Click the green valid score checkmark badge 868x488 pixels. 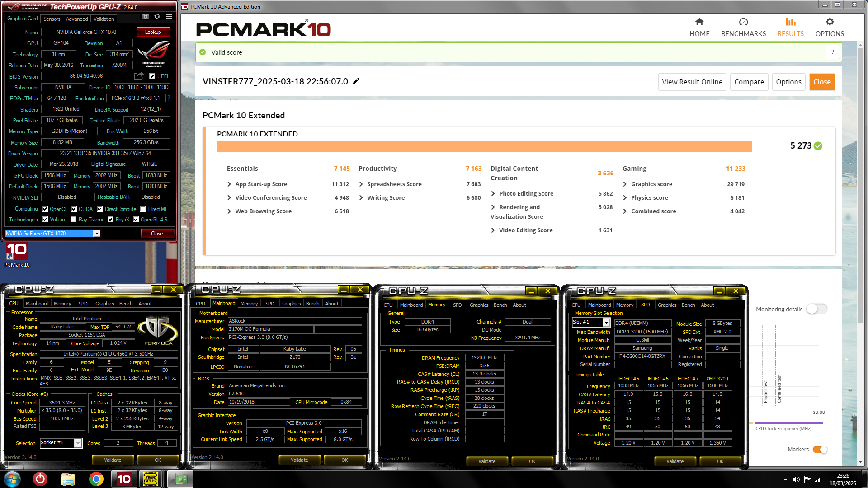coord(818,146)
